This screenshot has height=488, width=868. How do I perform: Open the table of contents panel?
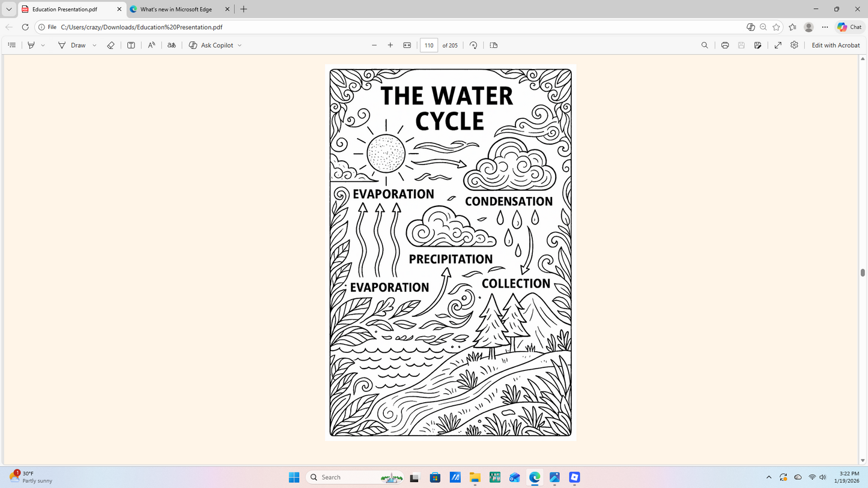tap(11, 45)
